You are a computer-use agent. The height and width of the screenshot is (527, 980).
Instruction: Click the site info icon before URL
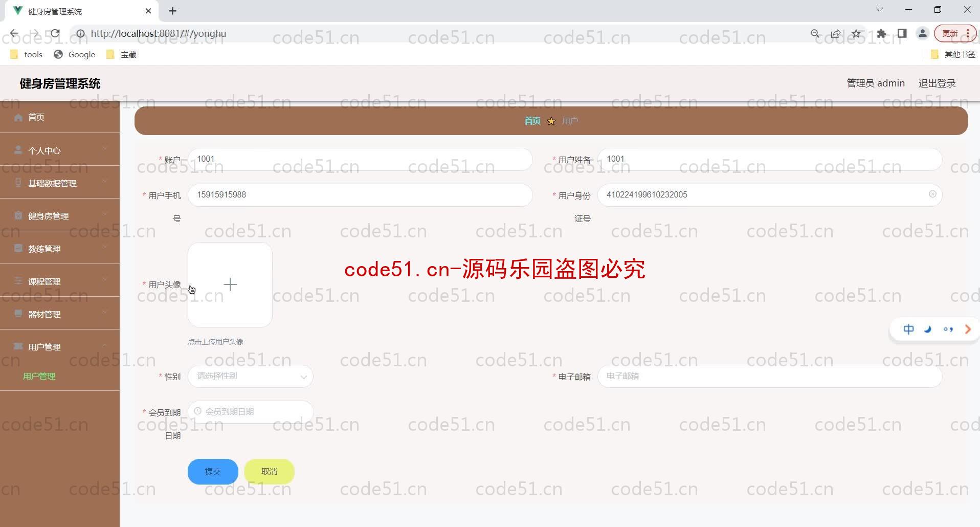tap(80, 33)
